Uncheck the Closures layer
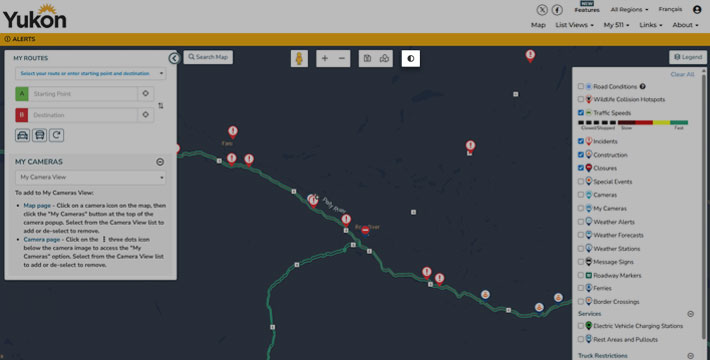Image resolution: width=710 pixels, height=360 pixels. coord(580,168)
